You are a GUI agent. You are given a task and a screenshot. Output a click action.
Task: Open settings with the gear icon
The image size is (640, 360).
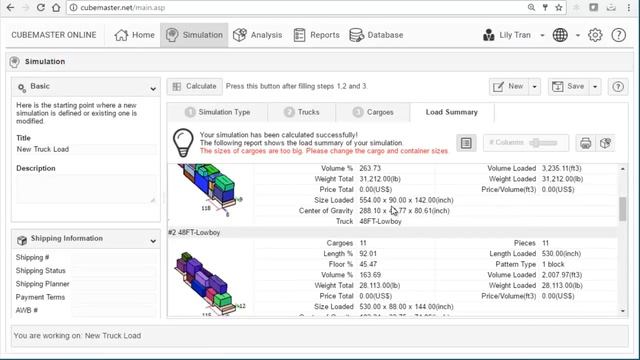click(x=595, y=35)
